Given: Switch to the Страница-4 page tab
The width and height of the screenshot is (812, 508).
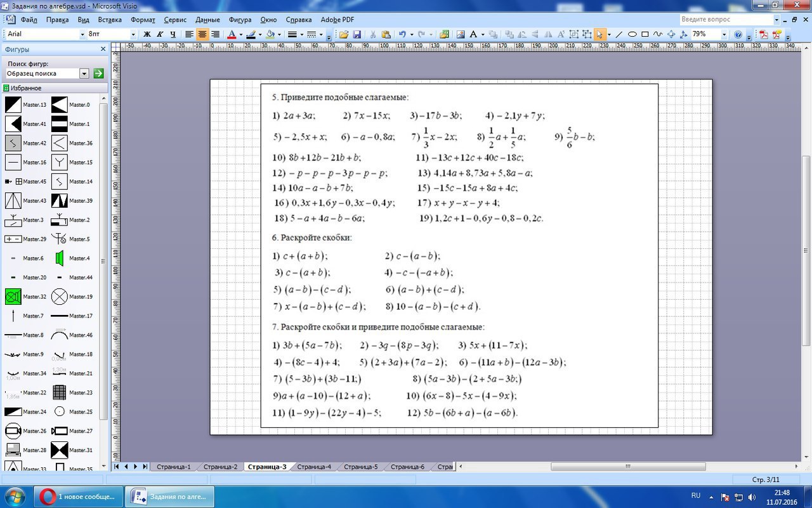Looking at the screenshot, I should coord(314,467).
